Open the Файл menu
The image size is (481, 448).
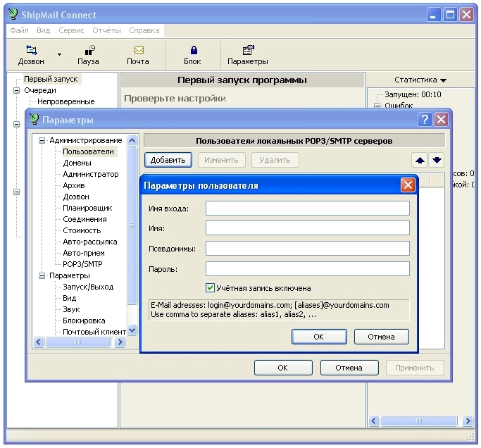(x=19, y=30)
